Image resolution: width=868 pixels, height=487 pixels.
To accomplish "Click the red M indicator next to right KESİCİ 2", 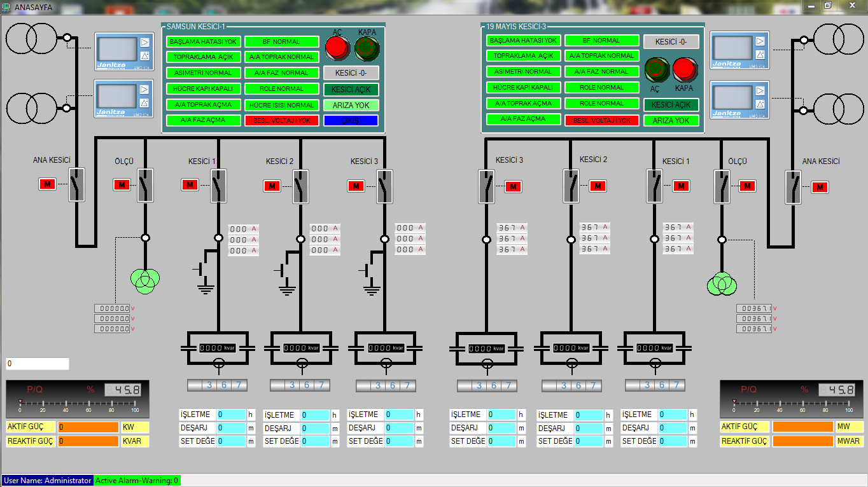I will 598,186.
